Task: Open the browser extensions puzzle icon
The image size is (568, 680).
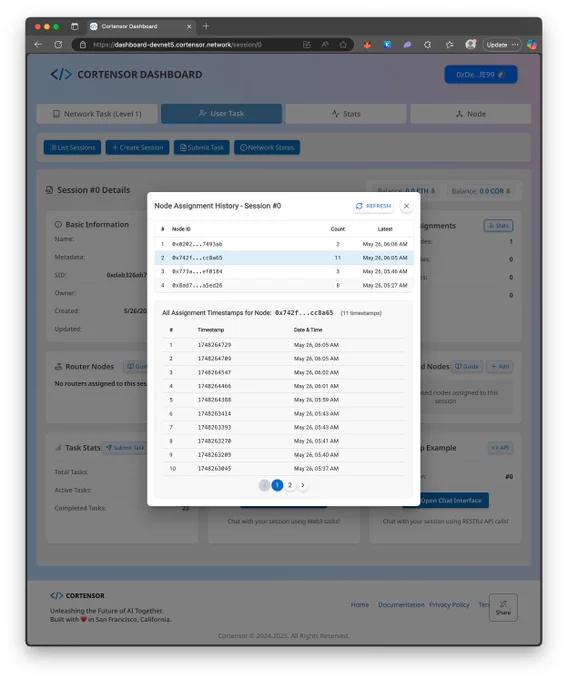Action: (x=428, y=45)
